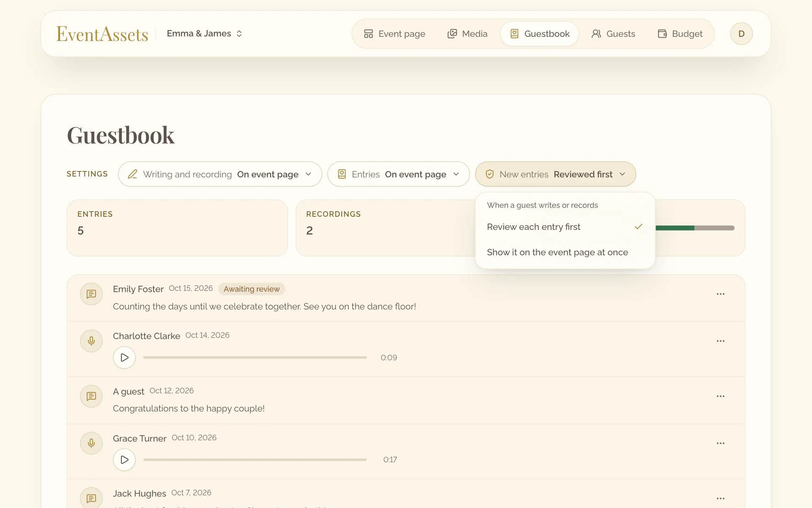Click Emily Foster's name
812x508 pixels.
pos(138,289)
